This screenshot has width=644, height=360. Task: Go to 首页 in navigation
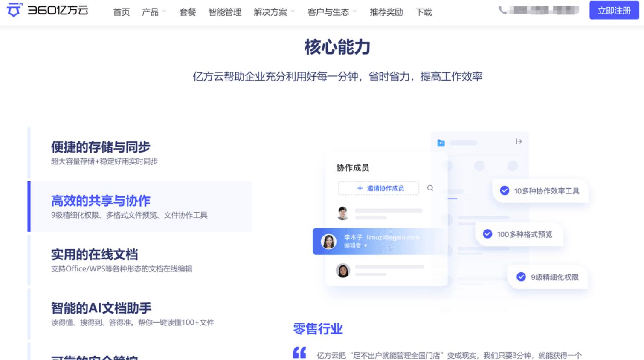point(122,12)
